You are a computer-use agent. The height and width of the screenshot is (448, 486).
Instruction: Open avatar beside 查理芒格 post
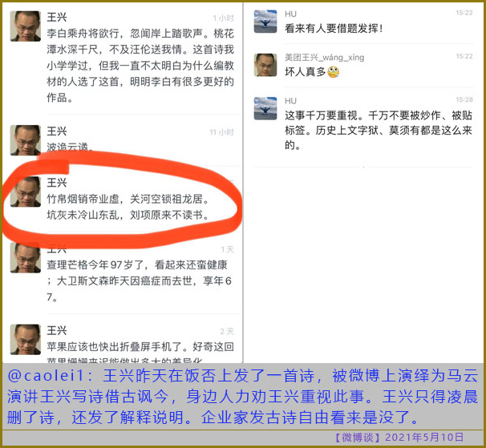(x=26, y=258)
